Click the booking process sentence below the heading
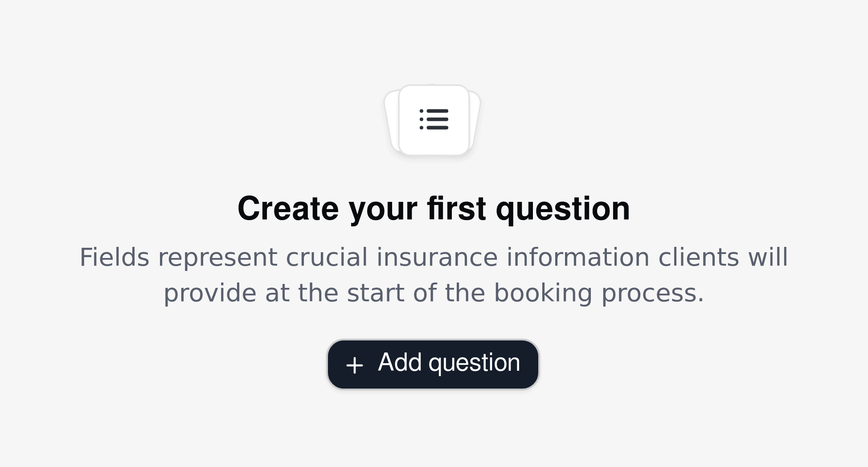 tap(434, 293)
